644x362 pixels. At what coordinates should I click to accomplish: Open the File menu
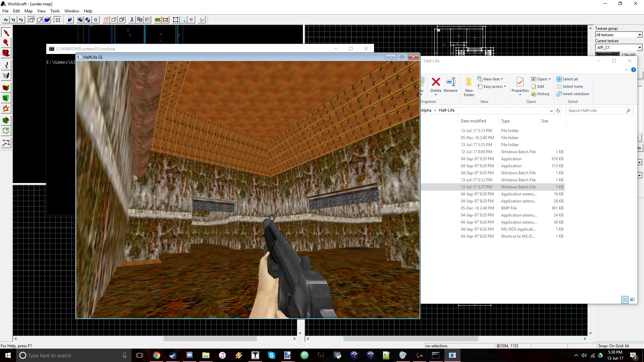click(x=5, y=11)
